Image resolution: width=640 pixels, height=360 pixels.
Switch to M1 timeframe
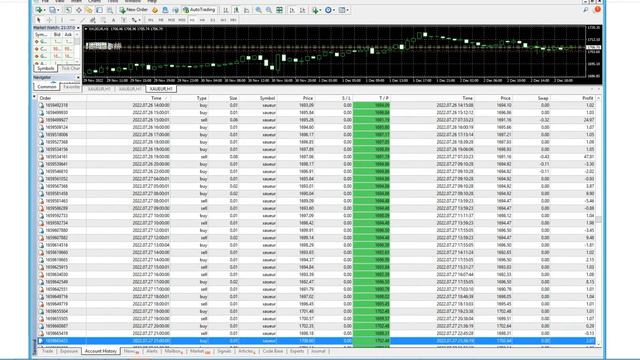(151, 20)
